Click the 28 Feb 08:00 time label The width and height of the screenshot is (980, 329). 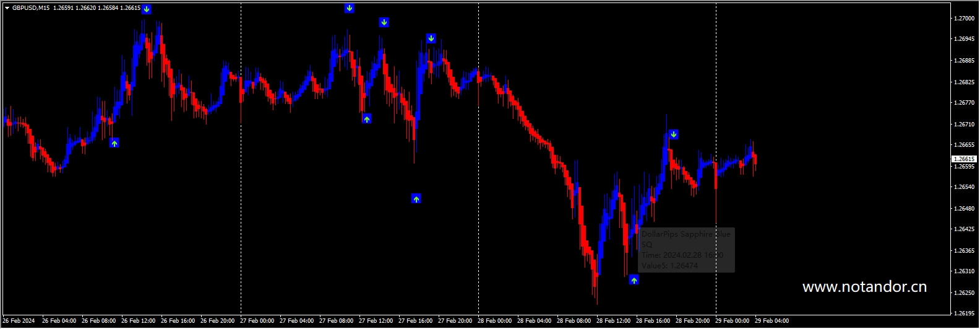pyautogui.click(x=574, y=321)
